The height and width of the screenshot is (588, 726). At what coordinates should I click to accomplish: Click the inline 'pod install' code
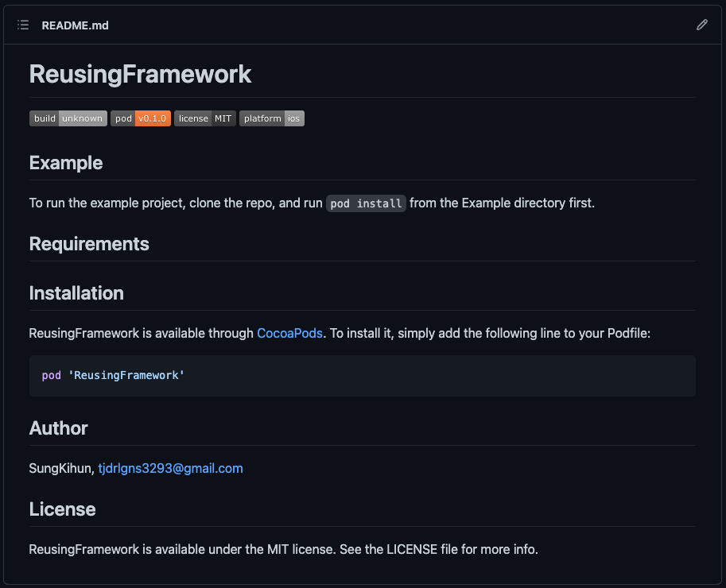point(366,203)
